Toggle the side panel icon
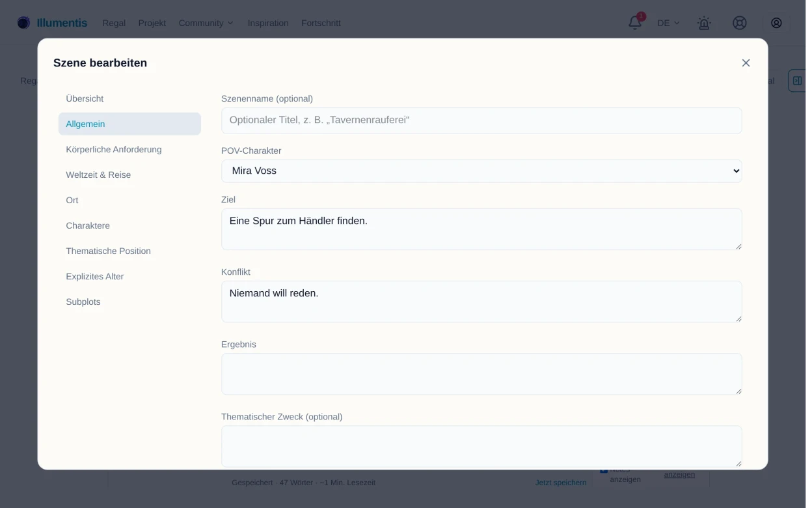This screenshot has height=508, width=812. pos(797,81)
